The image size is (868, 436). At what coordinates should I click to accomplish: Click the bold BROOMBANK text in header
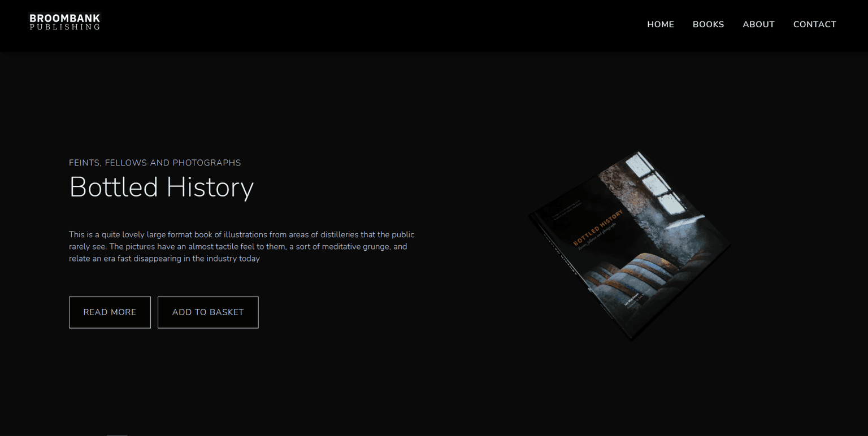click(64, 19)
